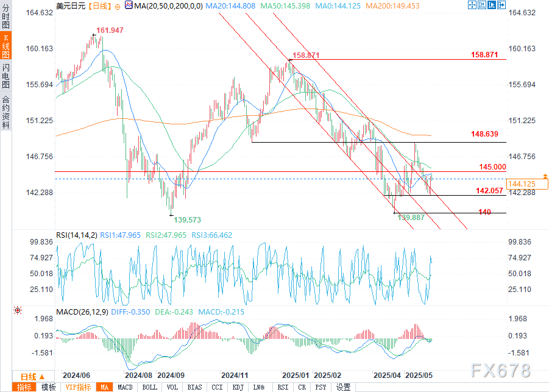Screen dimensions: 549x392
Task: Open the 闪电图 sidebar view
Action: (x=5, y=76)
